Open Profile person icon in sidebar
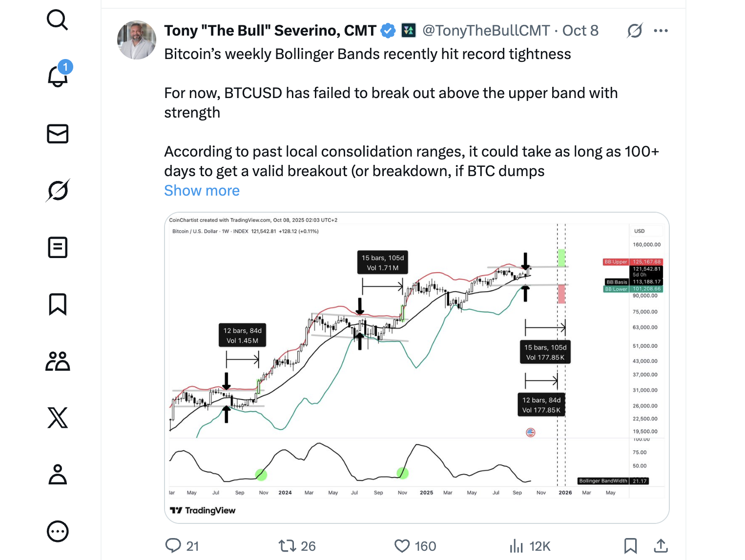Screen dimensions: 745x560 (x=58, y=475)
